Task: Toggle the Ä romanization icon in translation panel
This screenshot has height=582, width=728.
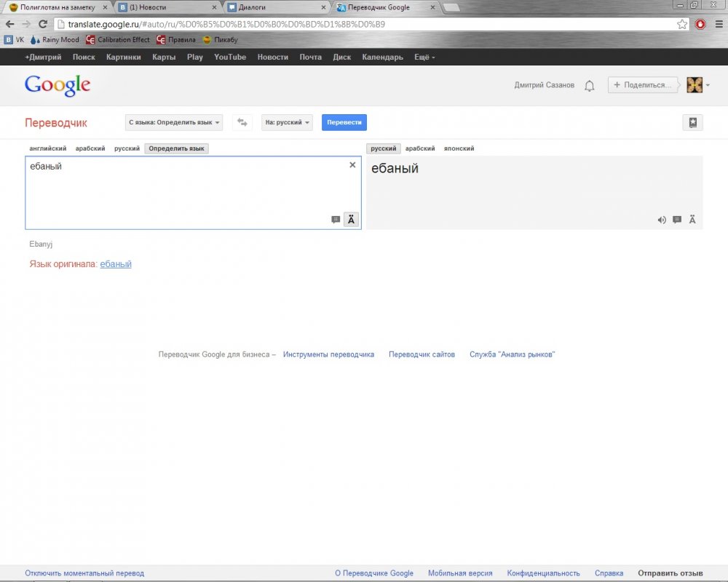Action: pyautogui.click(x=692, y=220)
